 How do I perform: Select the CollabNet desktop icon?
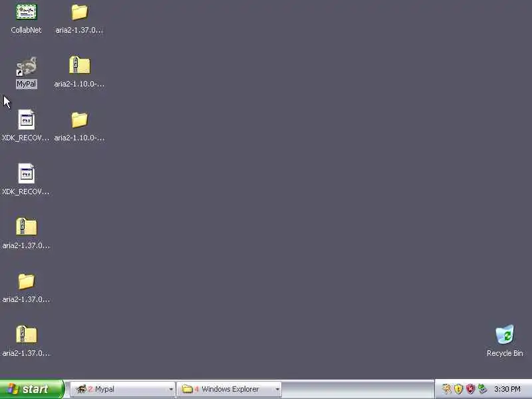[x=26, y=19]
